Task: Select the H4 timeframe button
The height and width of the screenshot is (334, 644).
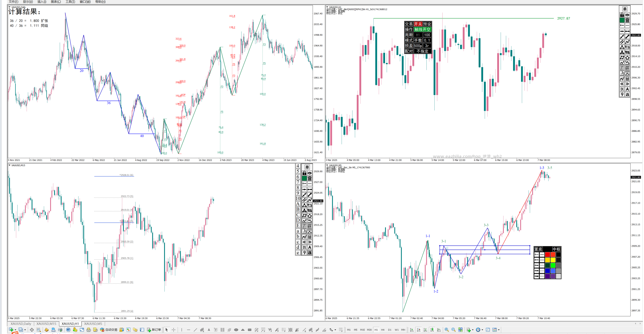Action: pos(383,330)
